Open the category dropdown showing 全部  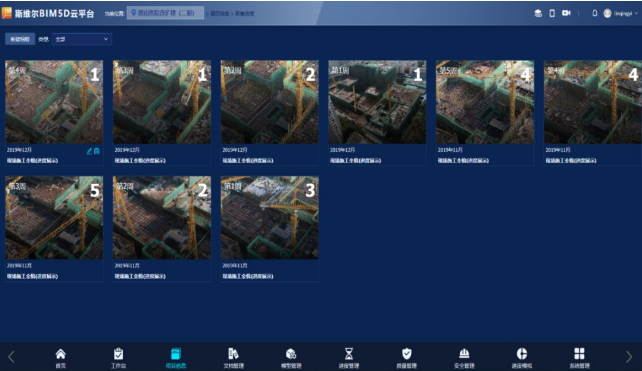click(x=81, y=39)
